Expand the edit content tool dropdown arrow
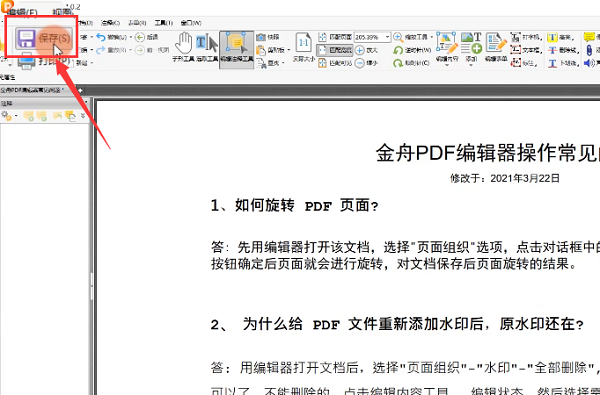The width and height of the screenshot is (600, 395). (447, 65)
